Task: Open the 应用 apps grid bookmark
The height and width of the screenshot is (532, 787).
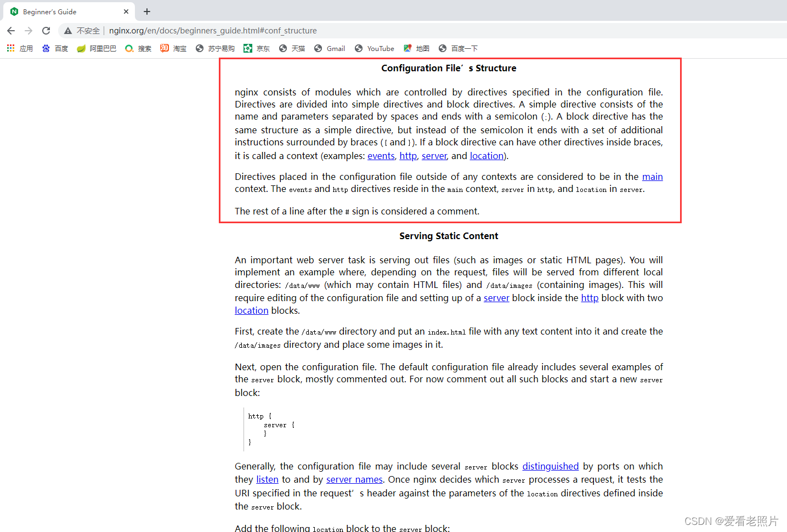Action: 20,48
